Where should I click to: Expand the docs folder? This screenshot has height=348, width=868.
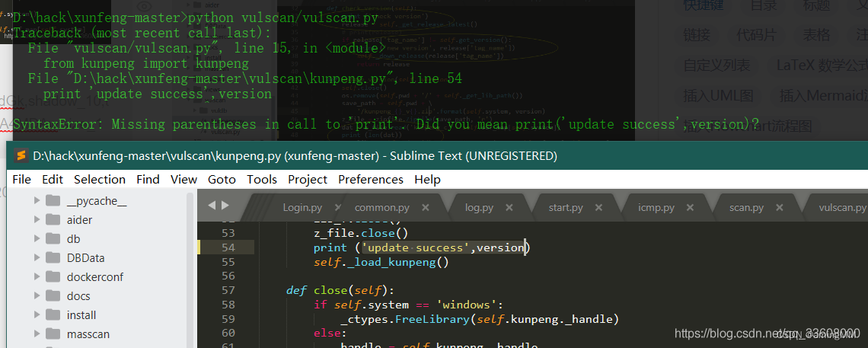coord(37,296)
